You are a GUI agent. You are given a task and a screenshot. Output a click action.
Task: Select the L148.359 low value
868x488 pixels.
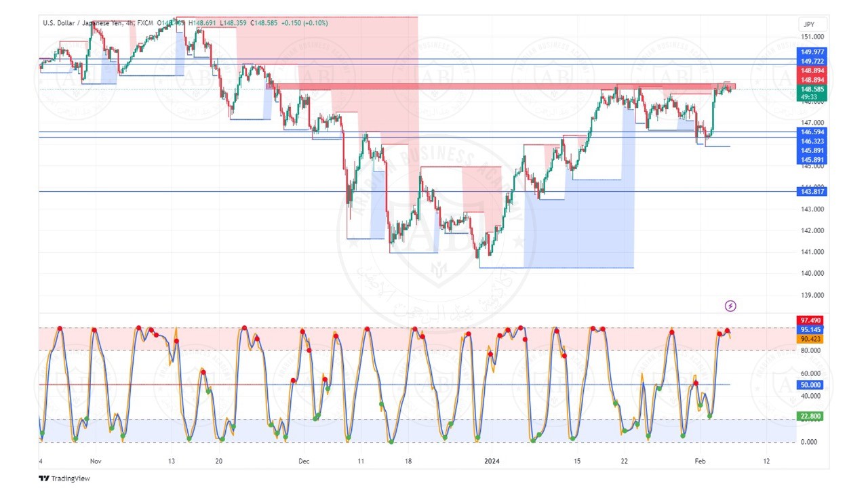point(233,23)
